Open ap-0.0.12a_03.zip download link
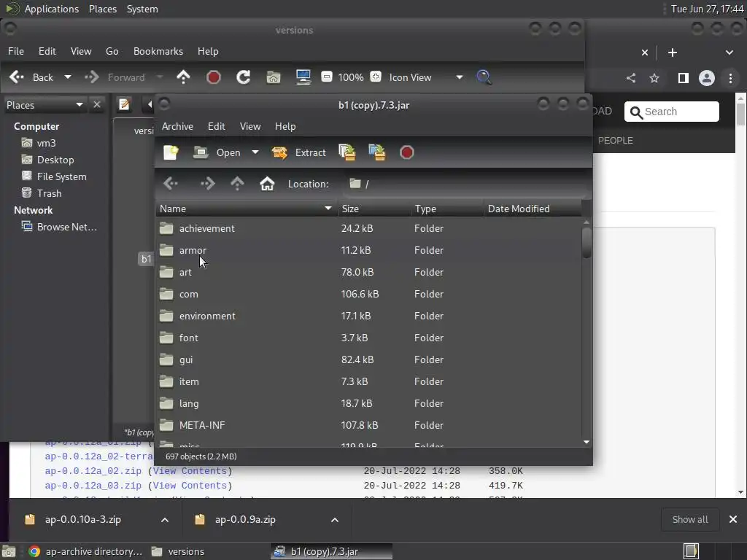 tap(93, 486)
